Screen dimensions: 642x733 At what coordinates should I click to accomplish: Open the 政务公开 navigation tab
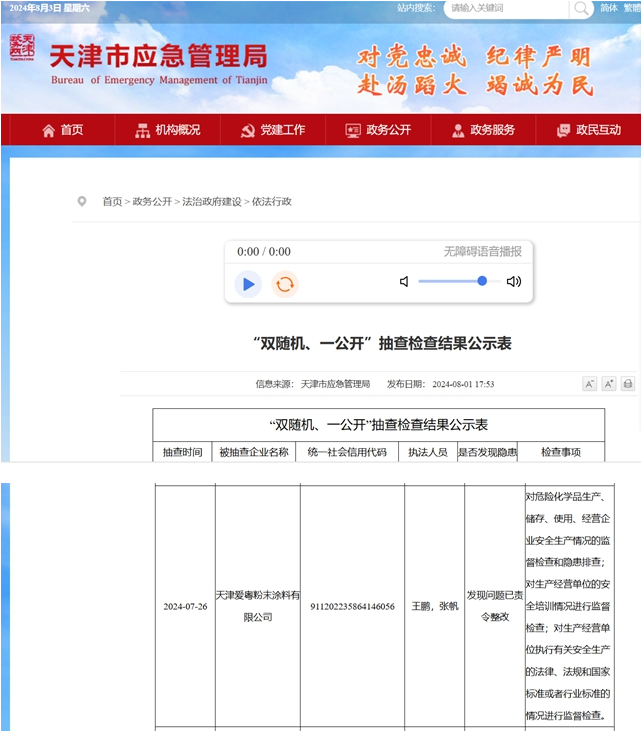tap(378, 130)
